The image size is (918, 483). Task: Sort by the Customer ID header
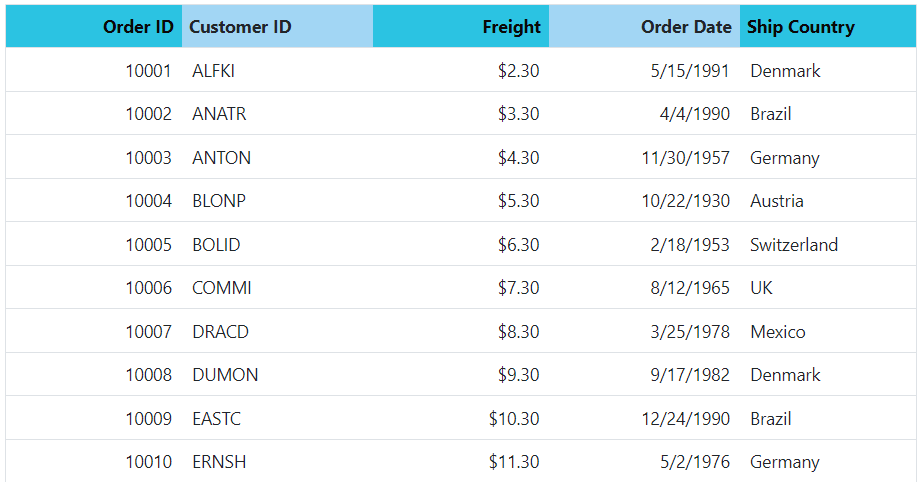[278, 26]
